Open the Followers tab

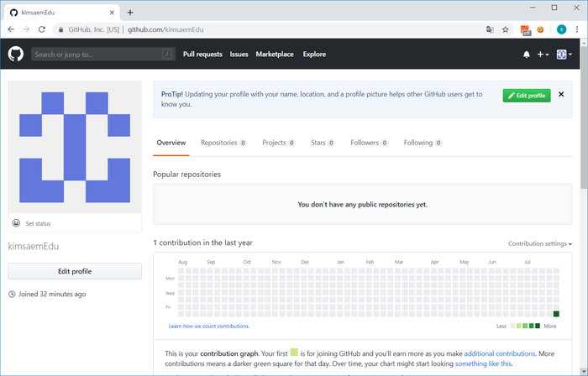(369, 143)
